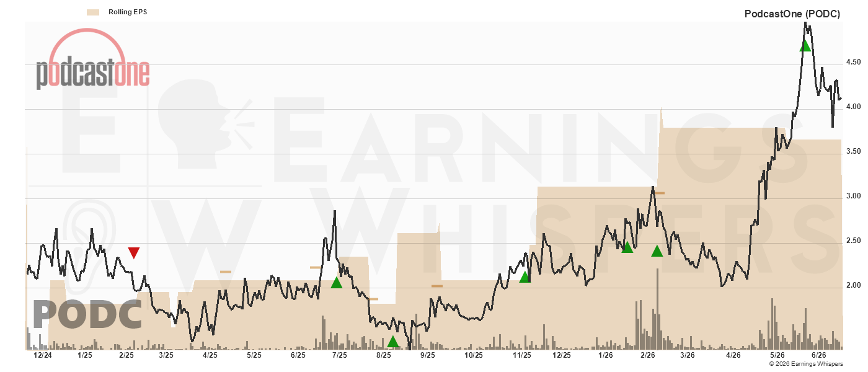Click the 3.00 price axis label
Screen dimensions: 868x372
[x=853, y=196]
